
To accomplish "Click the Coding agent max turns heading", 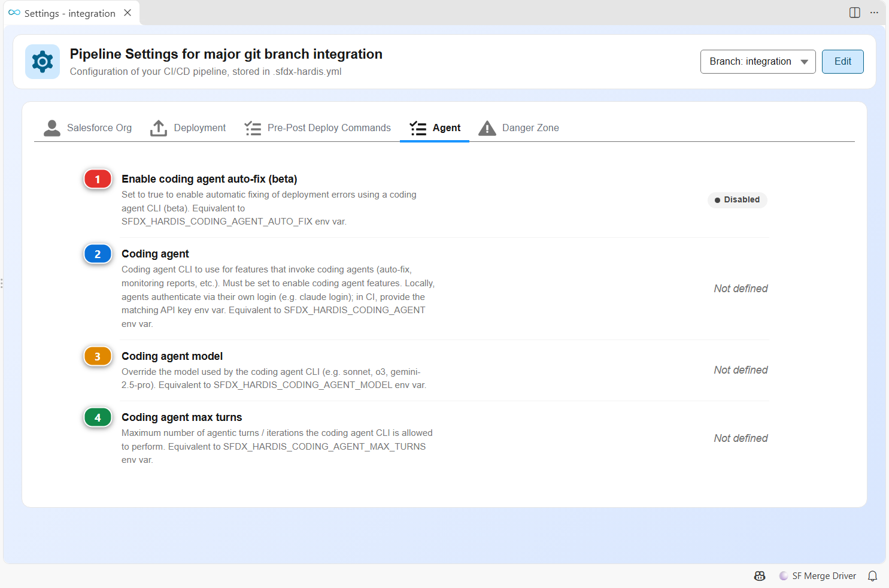I will tap(182, 417).
